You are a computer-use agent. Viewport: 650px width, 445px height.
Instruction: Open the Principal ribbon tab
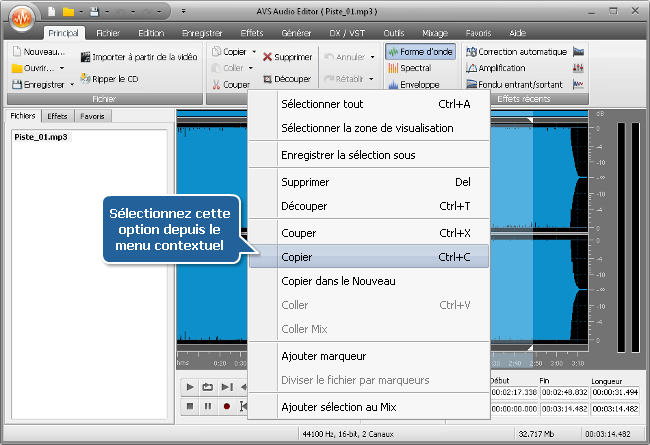[x=63, y=33]
